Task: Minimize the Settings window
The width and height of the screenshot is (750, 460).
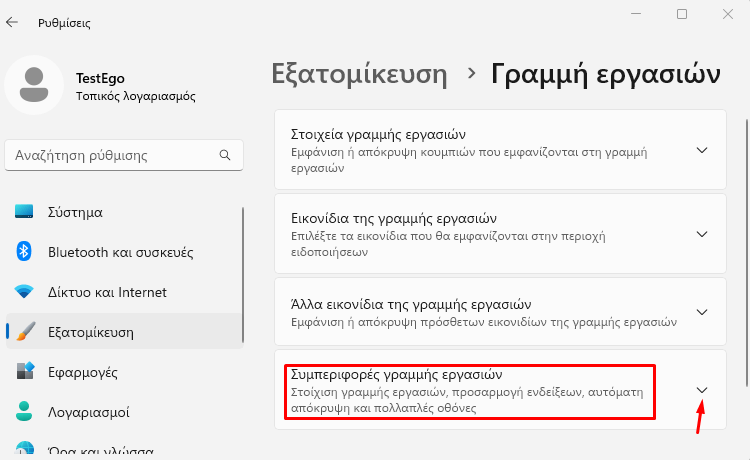Action: point(636,14)
